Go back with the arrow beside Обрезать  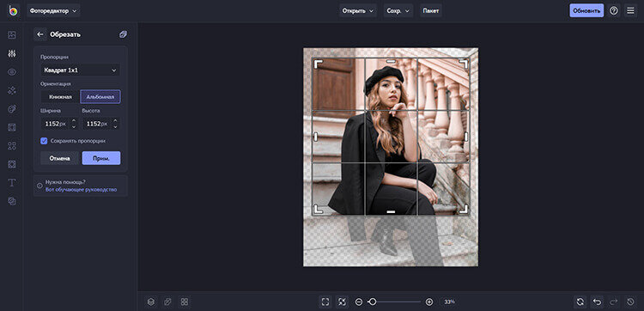(x=40, y=34)
